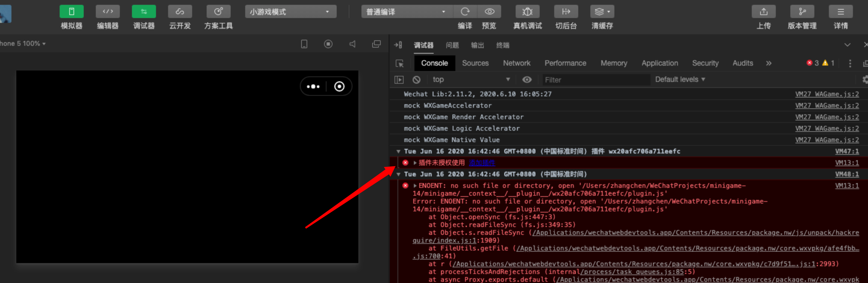Image resolution: width=868 pixels, height=283 pixels.
Task: Select the Memory tab
Action: pyautogui.click(x=614, y=63)
